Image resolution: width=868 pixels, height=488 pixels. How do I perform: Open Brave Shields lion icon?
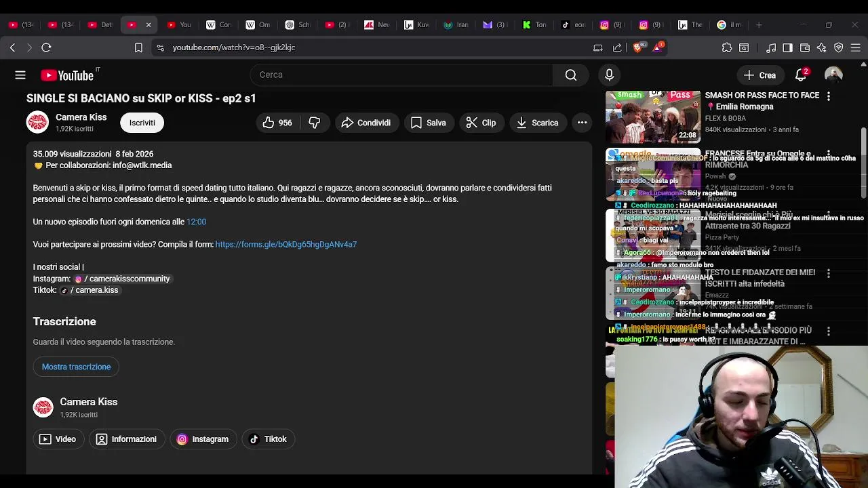637,47
